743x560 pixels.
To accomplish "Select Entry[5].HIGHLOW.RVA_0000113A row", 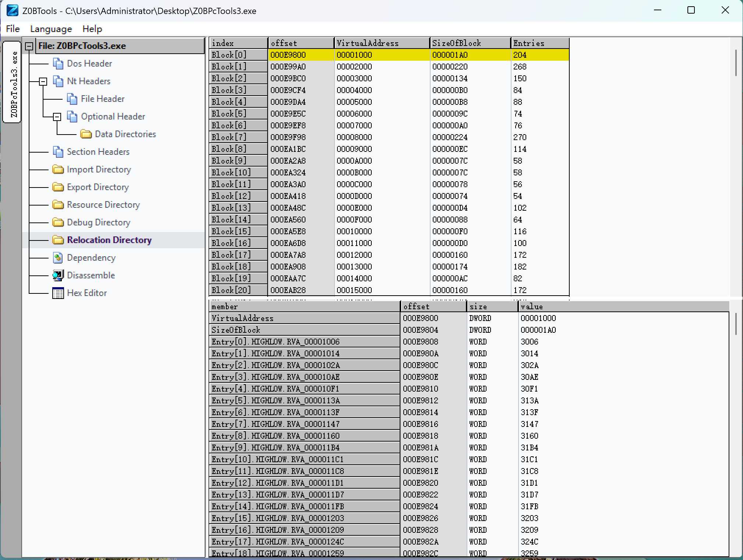I will point(469,400).
